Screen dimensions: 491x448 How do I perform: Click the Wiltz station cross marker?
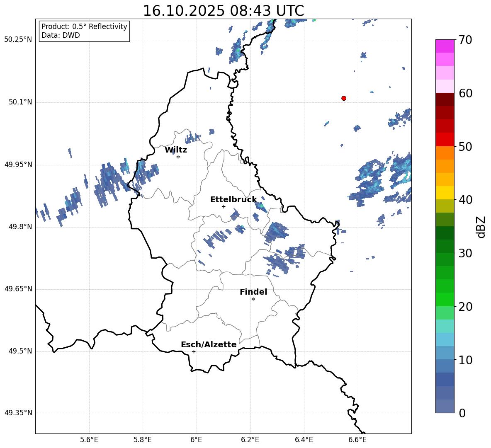pos(178,157)
